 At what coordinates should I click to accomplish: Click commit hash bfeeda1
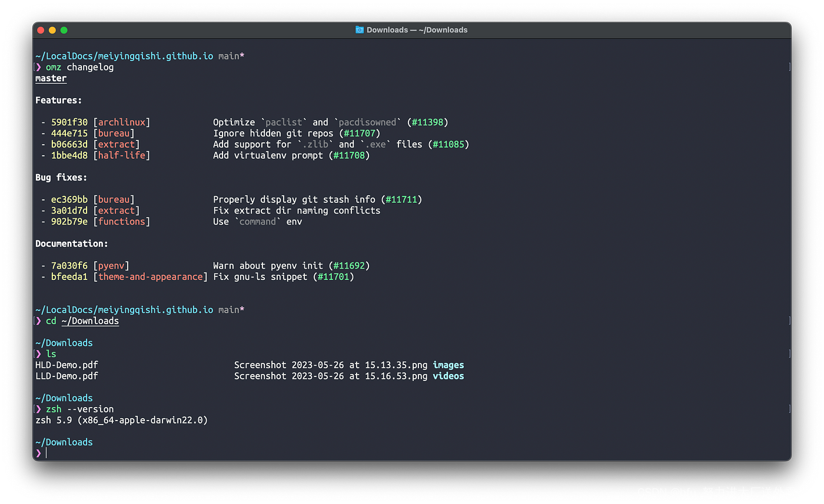click(x=69, y=277)
